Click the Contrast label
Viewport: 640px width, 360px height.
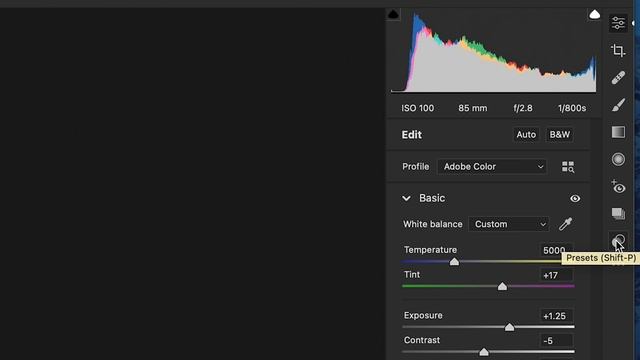click(x=422, y=340)
